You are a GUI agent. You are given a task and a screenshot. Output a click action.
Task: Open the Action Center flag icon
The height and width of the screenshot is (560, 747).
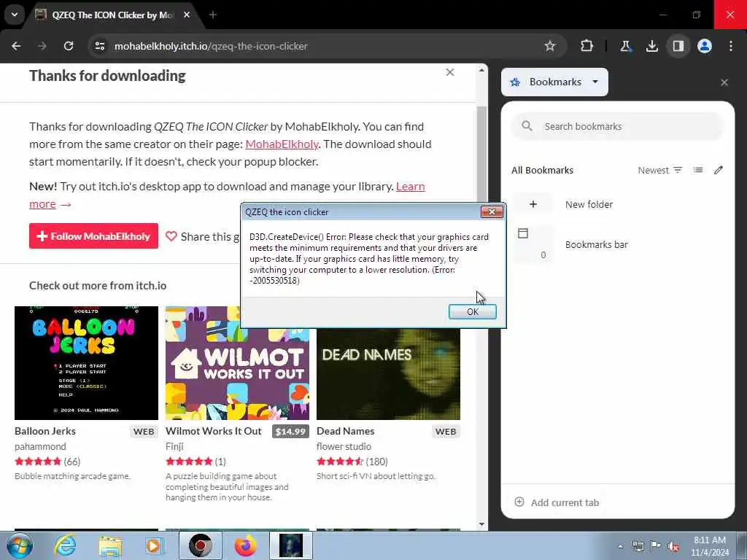[656, 546]
